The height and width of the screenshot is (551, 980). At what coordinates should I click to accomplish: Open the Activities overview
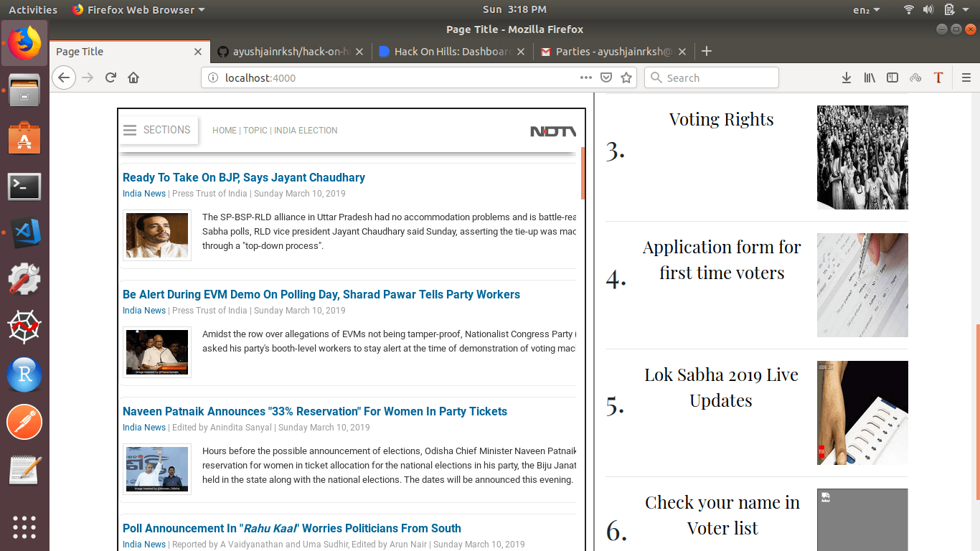(33, 9)
